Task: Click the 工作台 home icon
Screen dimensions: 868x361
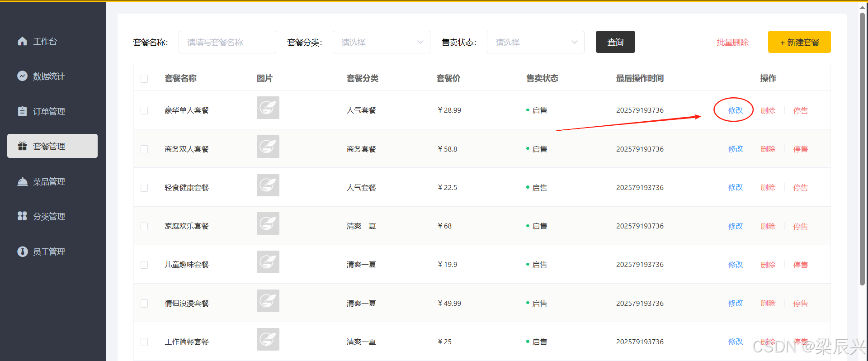Action: click(x=22, y=41)
